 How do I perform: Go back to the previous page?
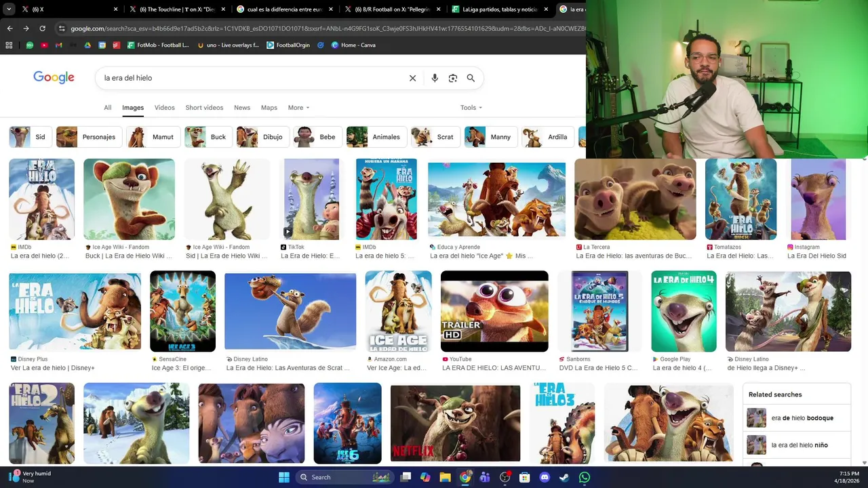9,28
